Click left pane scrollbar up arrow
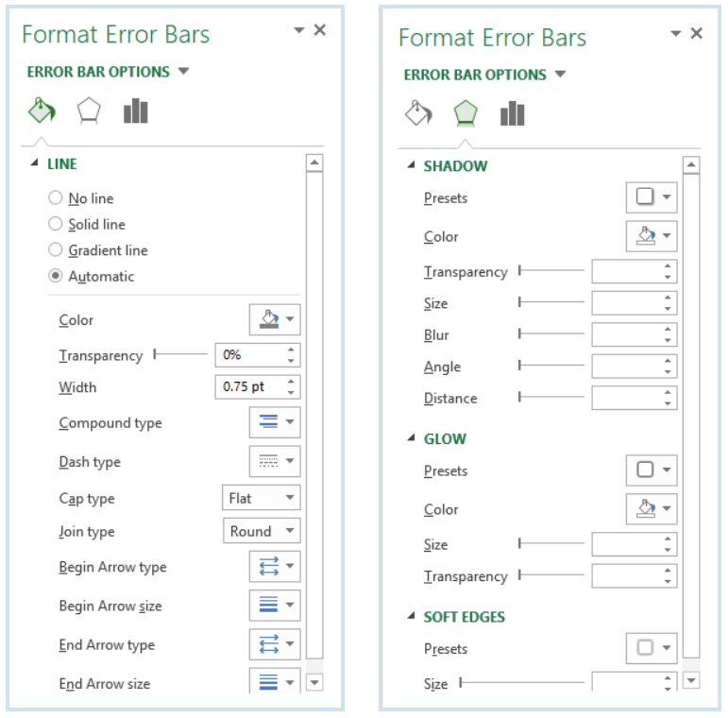 (x=314, y=162)
